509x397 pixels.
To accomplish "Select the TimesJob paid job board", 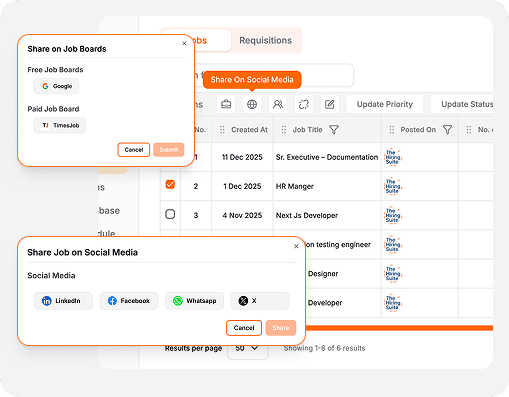I will (60, 125).
